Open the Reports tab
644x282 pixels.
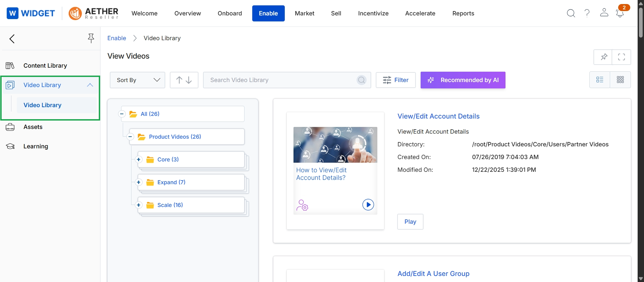pyautogui.click(x=463, y=13)
